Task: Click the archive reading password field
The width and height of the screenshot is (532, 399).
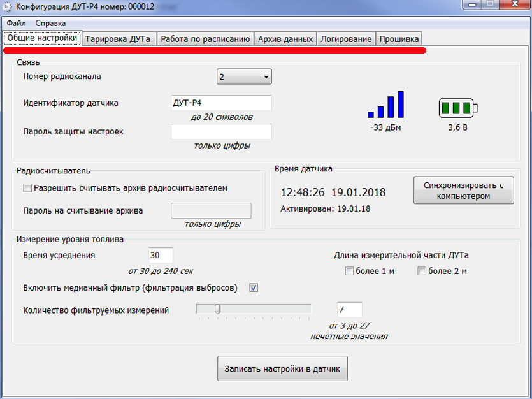Action: pyautogui.click(x=211, y=211)
